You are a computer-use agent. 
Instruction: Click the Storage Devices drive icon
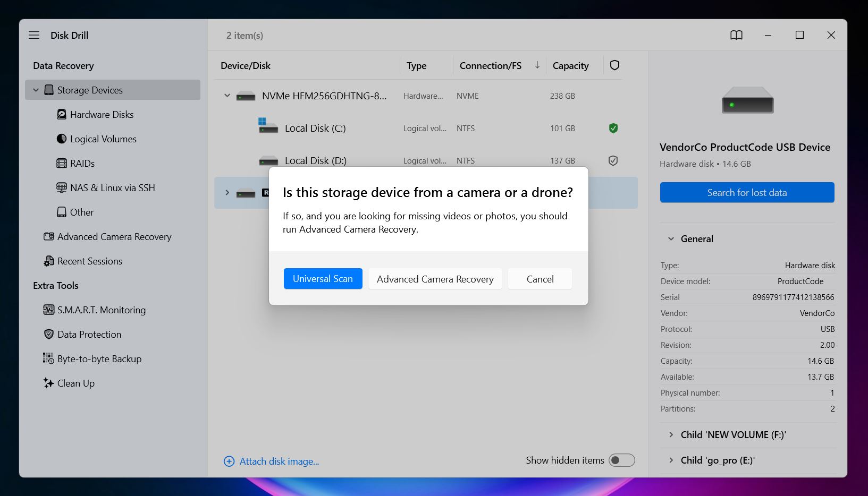49,90
